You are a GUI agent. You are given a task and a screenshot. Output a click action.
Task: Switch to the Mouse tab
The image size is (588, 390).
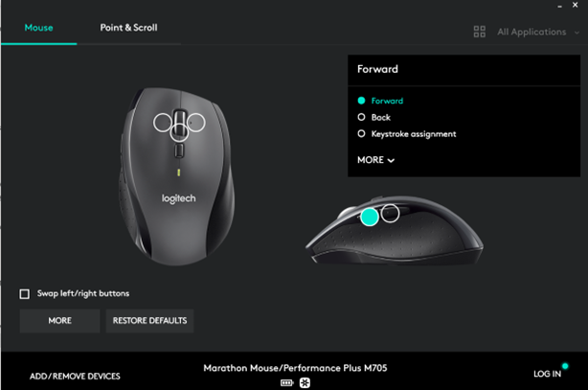(x=38, y=28)
